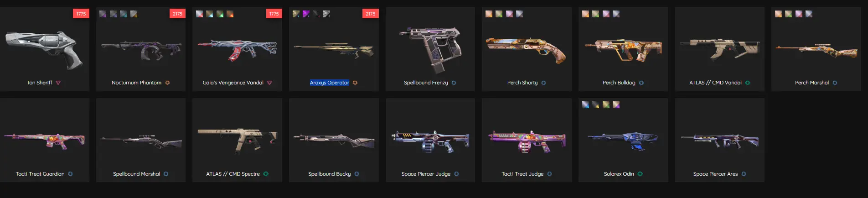Click the tier icon beside Gaia's Vengeance Vandal
Screen dimensions: 868x198
click(269, 83)
